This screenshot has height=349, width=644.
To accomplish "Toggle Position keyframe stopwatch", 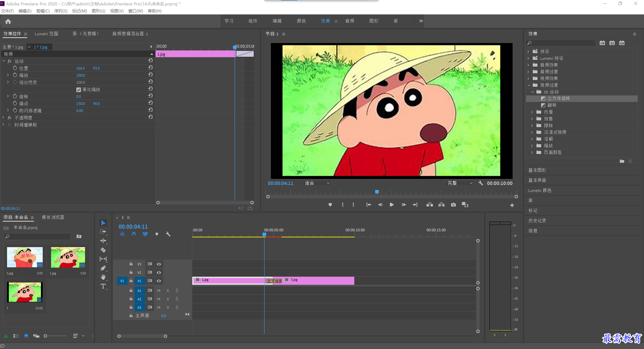I will [15, 68].
